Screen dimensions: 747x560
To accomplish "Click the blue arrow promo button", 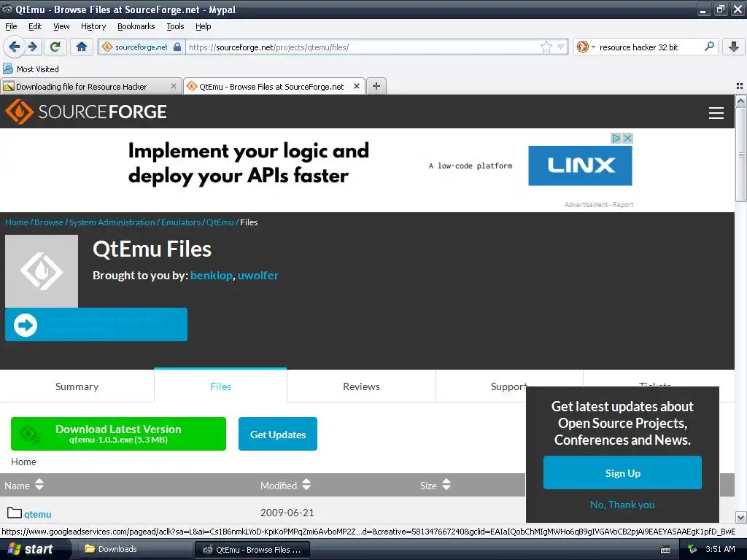I will tap(96, 324).
